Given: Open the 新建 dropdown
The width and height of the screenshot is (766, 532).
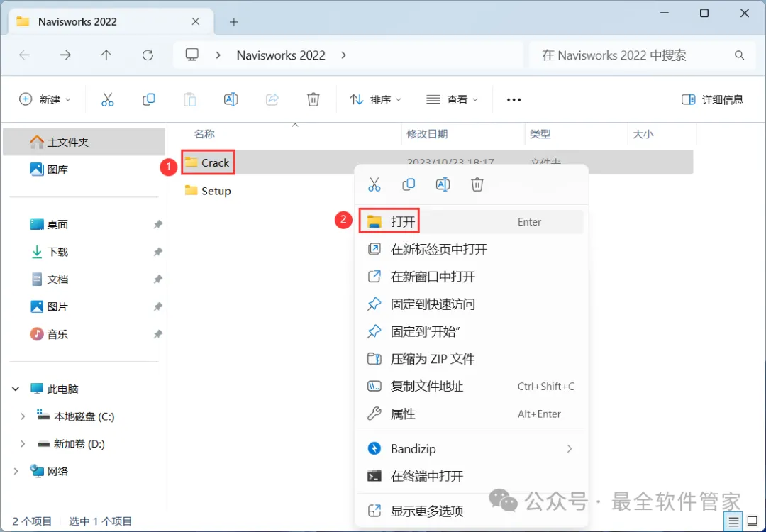Looking at the screenshot, I should point(45,99).
